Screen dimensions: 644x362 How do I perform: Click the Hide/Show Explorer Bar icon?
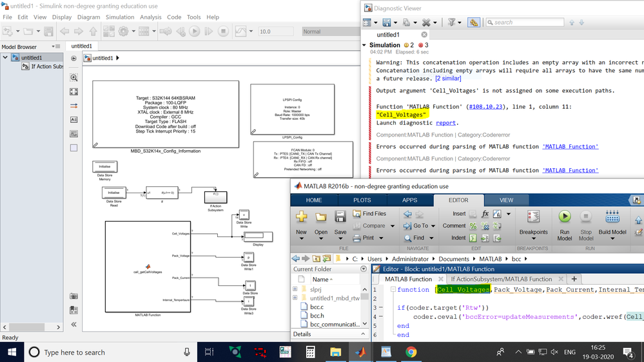74,58
